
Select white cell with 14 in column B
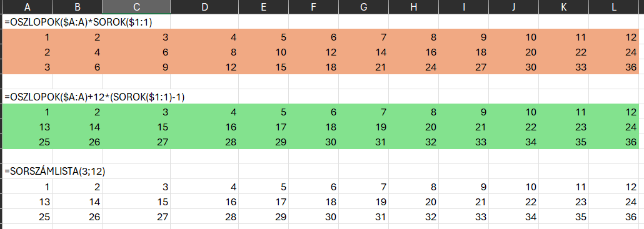tap(77, 202)
